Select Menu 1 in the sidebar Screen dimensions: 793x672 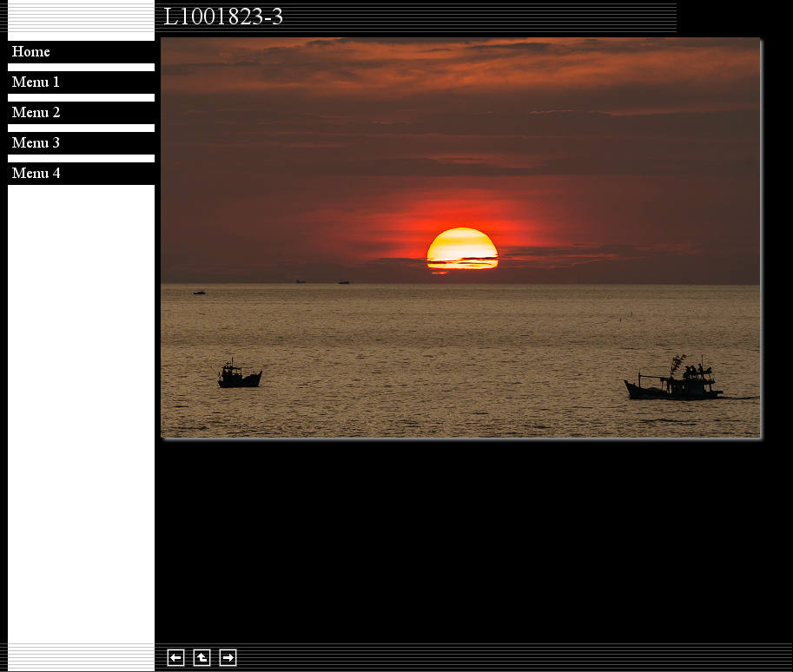click(x=36, y=82)
